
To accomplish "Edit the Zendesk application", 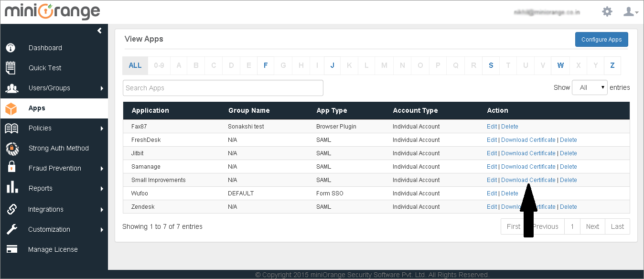I will (x=492, y=207).
